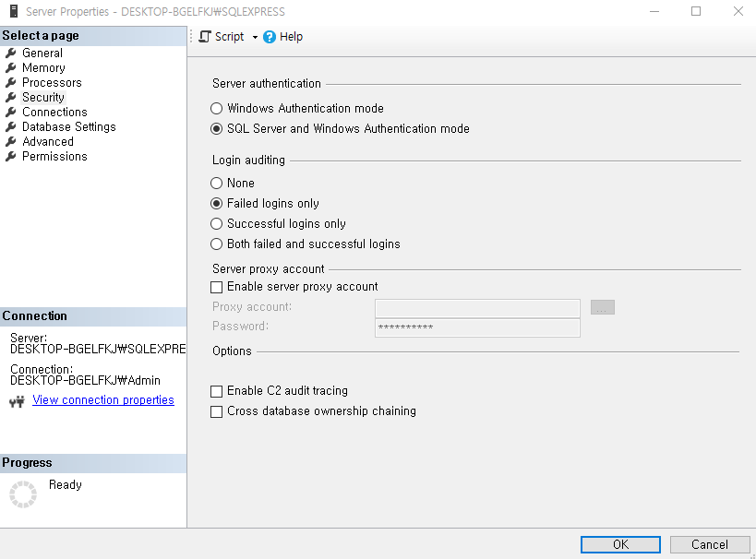Click the proxy account browse button
Image resolution: width=756 pixels, height=559 pixels.
[x=602, y=307]
